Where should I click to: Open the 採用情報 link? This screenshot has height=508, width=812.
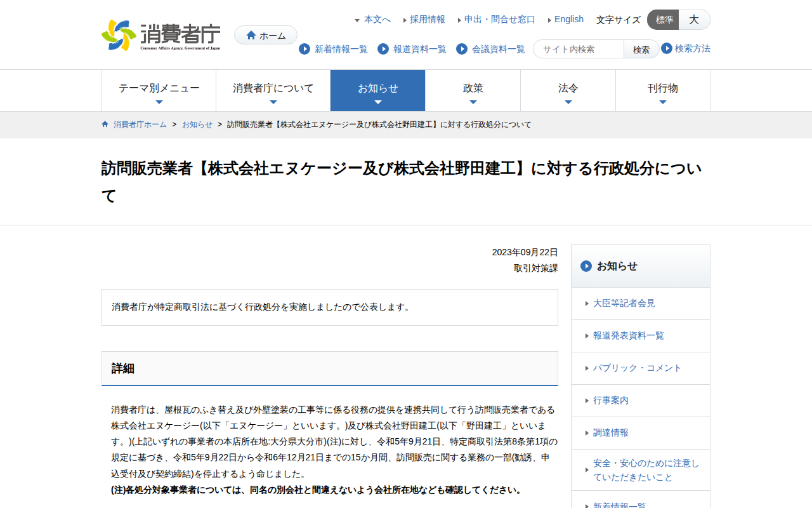[x=428, y=20]
